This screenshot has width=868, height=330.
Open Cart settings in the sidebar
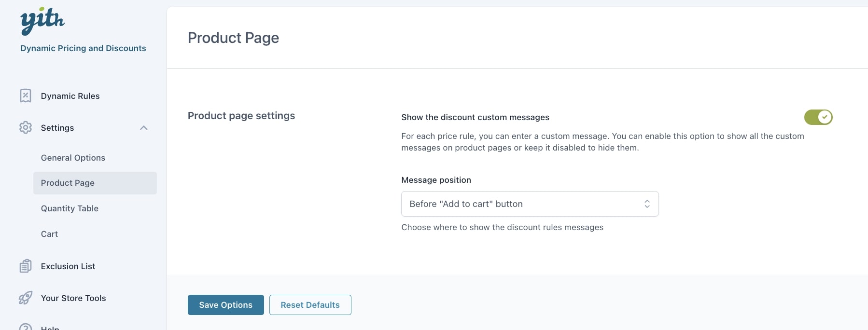click(49, 234)
